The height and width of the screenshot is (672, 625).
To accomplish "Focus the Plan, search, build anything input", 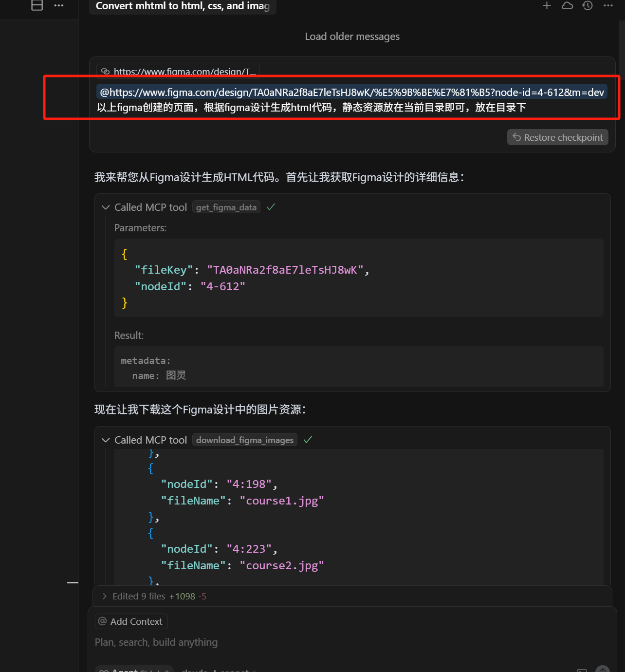I will (156, 642).
